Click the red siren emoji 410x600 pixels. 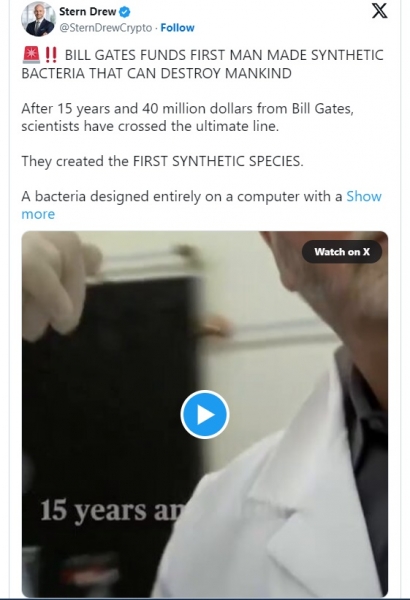pos(31,55)
